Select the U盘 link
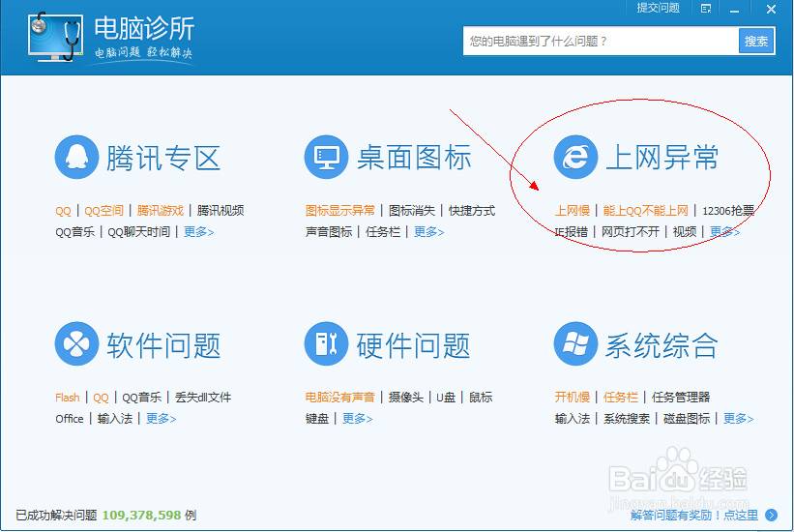Screen dimensions: 794x532 pyautogui.click(x=446, y=398)
